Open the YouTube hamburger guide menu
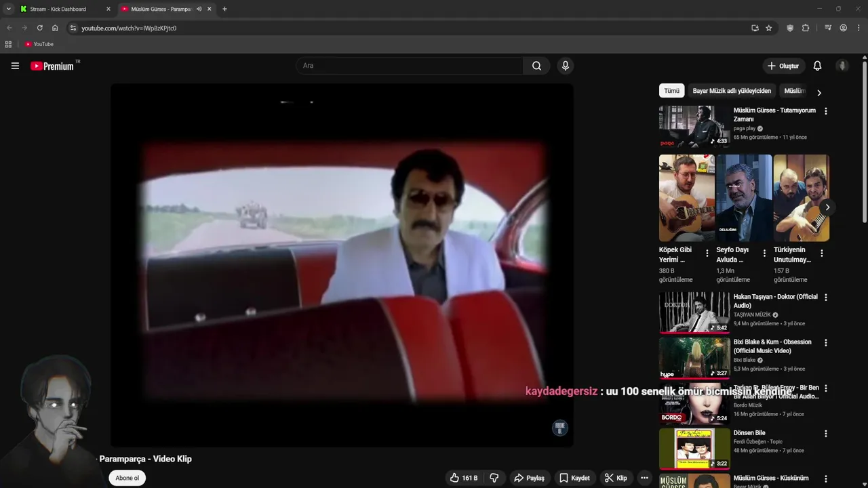868x488 pixels. click(15, 66)
